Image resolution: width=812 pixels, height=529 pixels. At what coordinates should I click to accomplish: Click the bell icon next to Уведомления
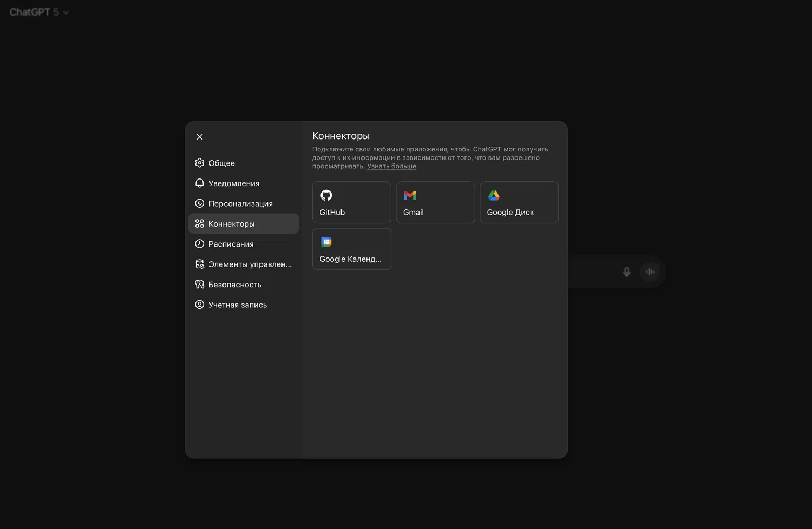(200, 183)
